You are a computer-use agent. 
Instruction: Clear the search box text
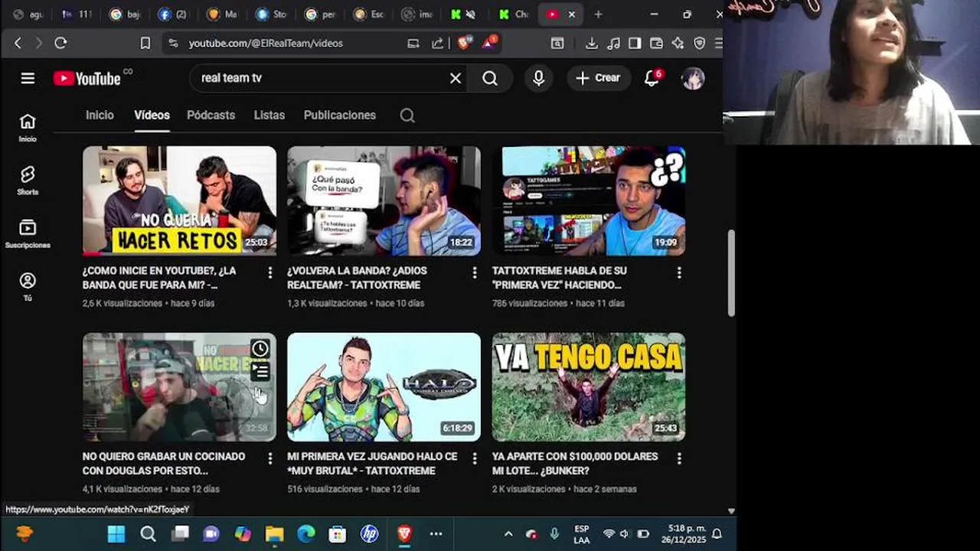(456, 78)
